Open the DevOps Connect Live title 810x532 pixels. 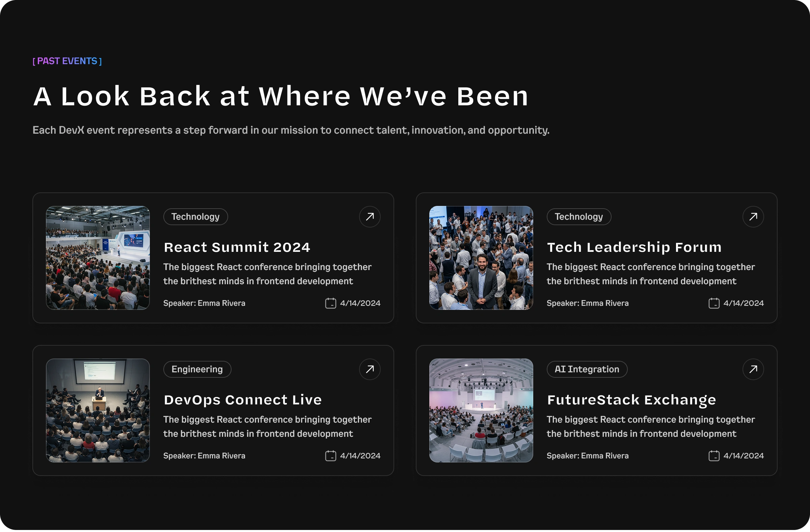[243, 400]
